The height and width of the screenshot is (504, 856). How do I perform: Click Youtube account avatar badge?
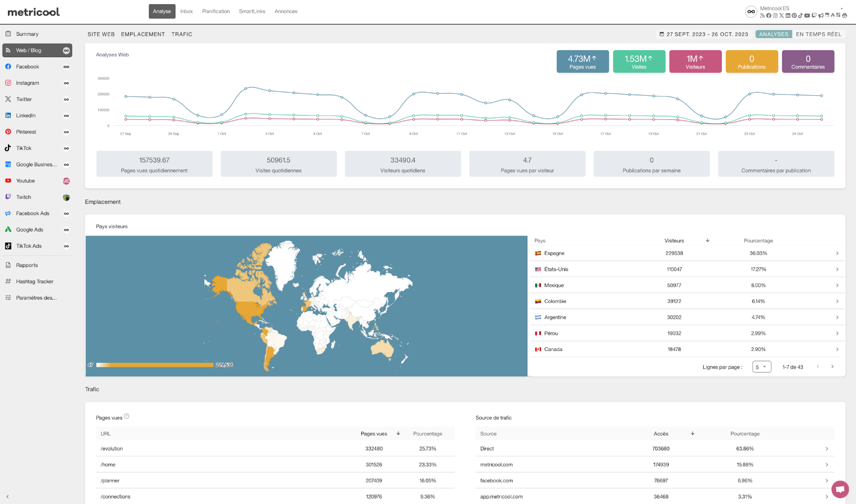66,181
